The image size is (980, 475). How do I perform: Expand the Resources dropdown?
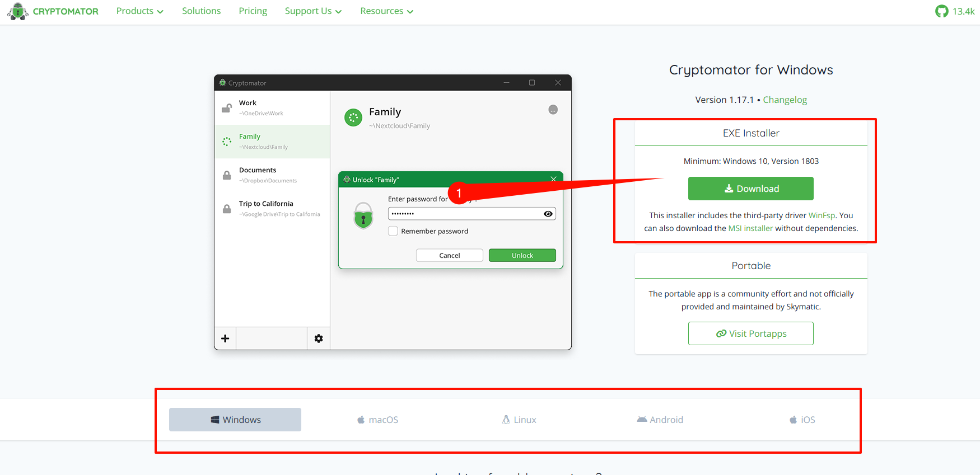pos(386,11)
